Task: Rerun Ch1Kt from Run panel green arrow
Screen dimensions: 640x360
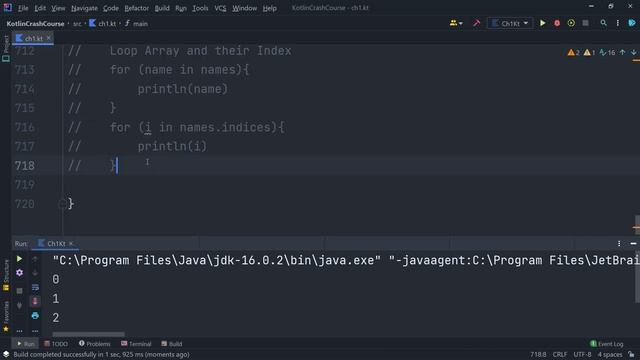Action: click(x=19, y=259)
